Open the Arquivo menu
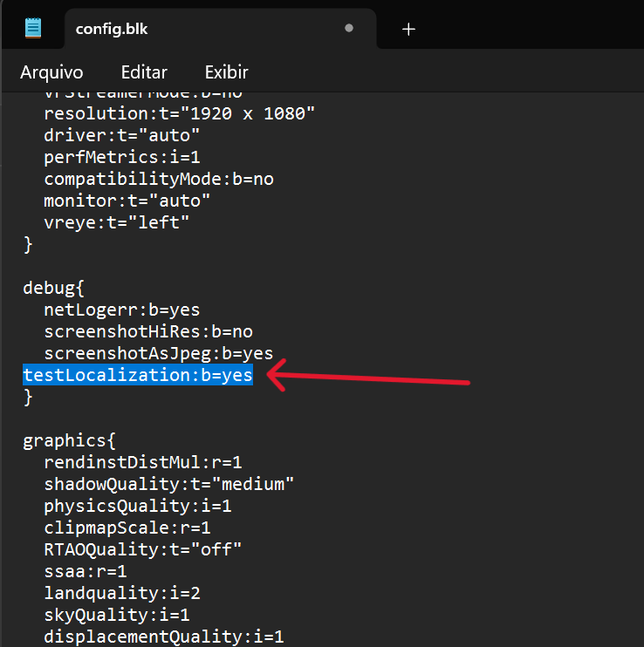The width and height of the screenshot is (644, 647). coord(51,72)
